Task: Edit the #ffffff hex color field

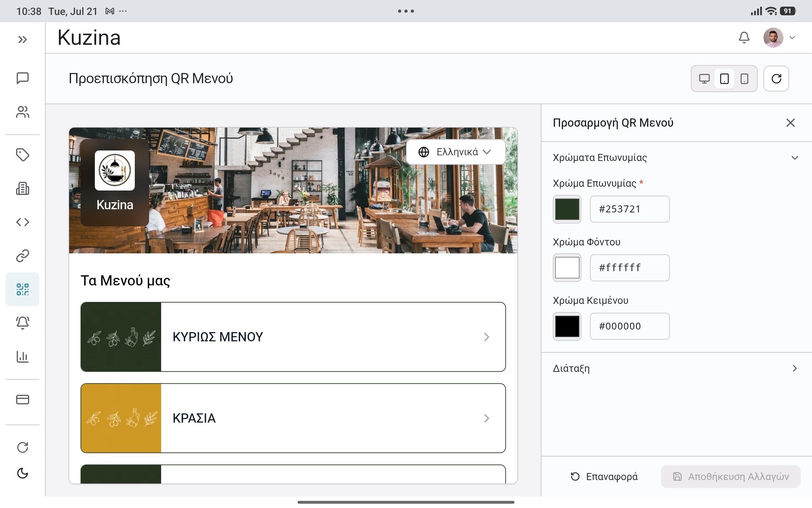Action: coord(630,268)
